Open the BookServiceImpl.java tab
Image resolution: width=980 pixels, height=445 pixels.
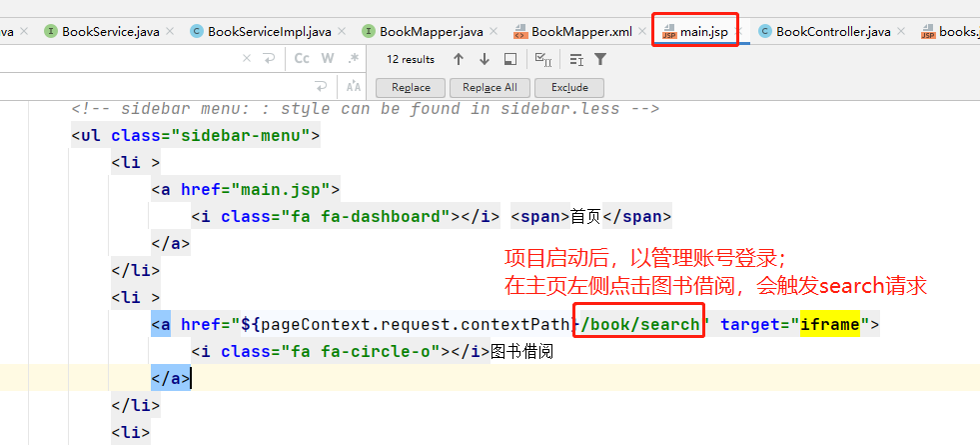pyautogui.click(x=269, y=31)
